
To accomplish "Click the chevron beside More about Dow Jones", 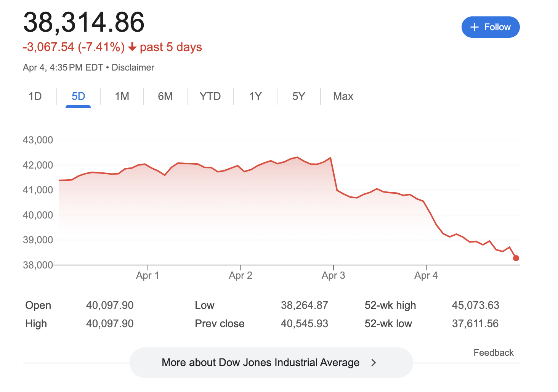I will pyautogui.click(x=374, y=363).
